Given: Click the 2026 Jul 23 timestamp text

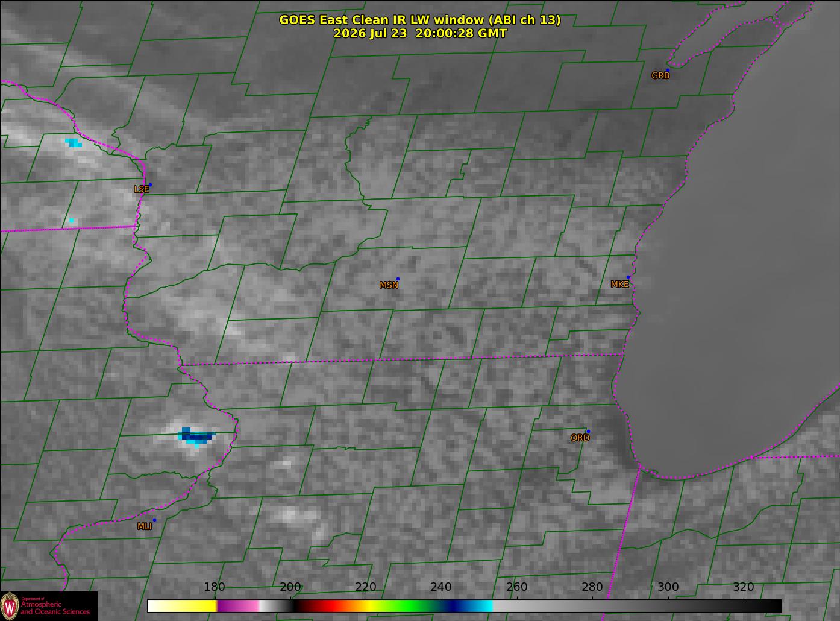Looking at the screenshot, I should click(x=420, y=33).
